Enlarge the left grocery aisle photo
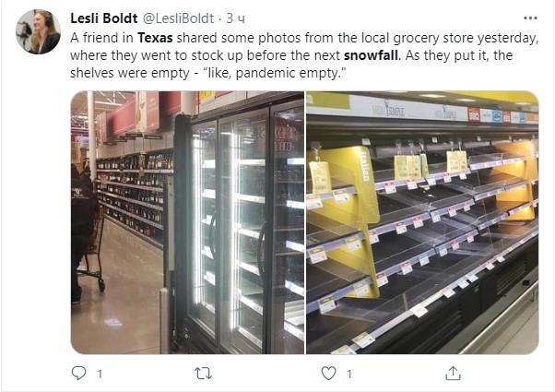555x392 pixels. [x=187, y=221]
